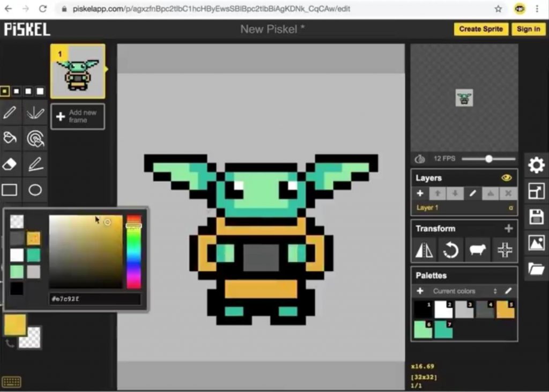Click the Create Sprite button
This screenshot has width=549, height=392.
coord(481,29)
